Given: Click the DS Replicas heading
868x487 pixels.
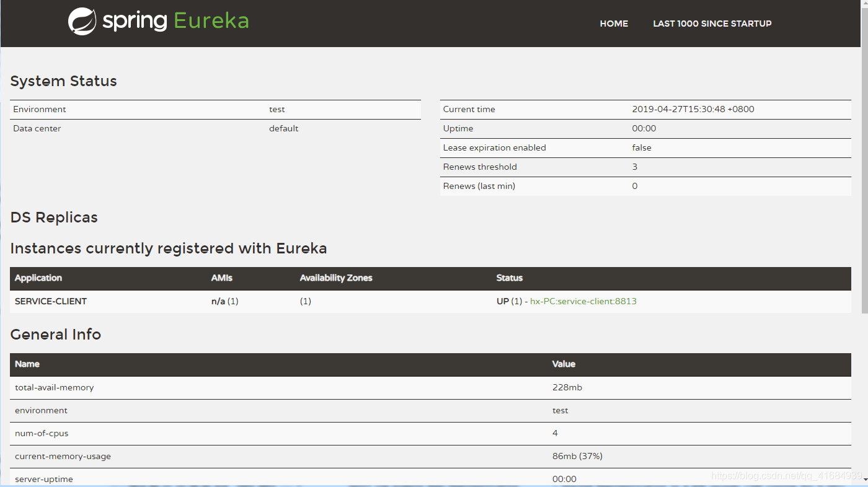Looking at the screenshot, I should point(54,217).
